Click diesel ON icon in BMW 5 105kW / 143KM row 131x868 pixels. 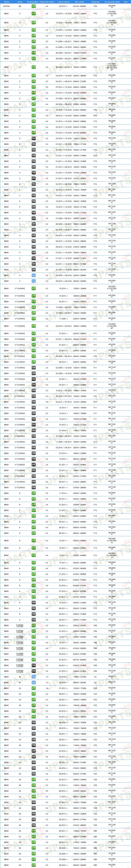click(34, 184)
